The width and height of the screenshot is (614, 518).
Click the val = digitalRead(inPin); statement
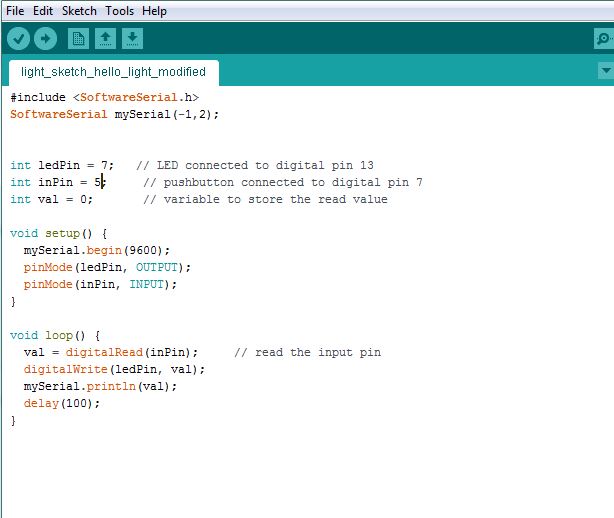111,352
